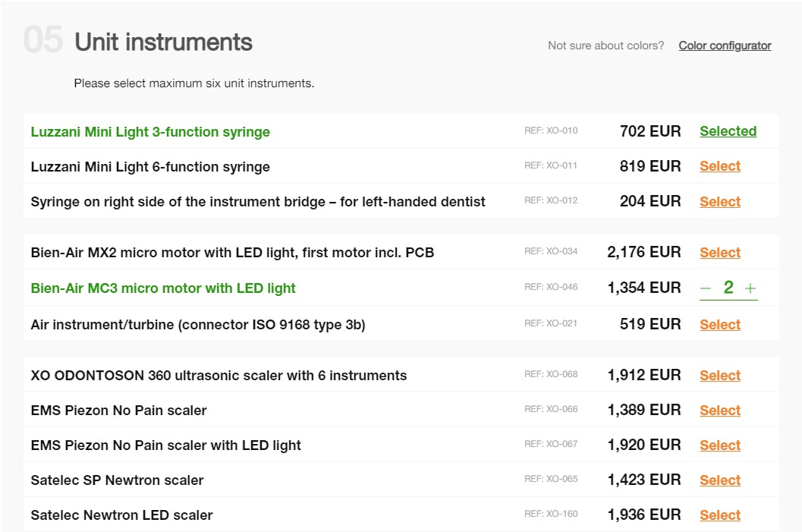Select Satelec SP Newtron scaler

click(719, 480)
